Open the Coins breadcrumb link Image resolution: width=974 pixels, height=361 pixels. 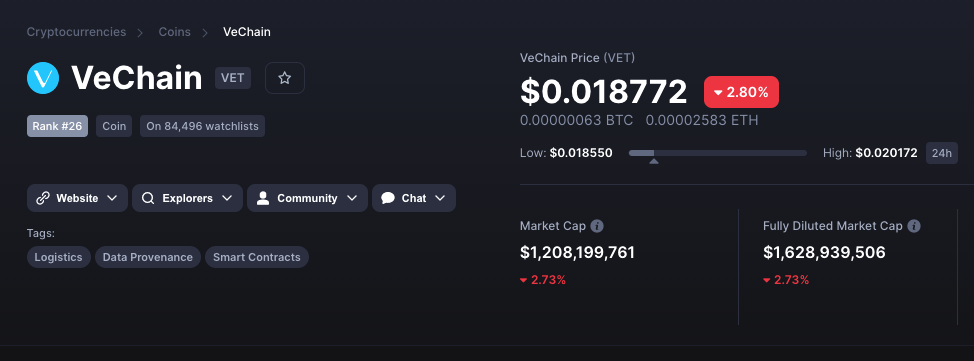(175, 32)
